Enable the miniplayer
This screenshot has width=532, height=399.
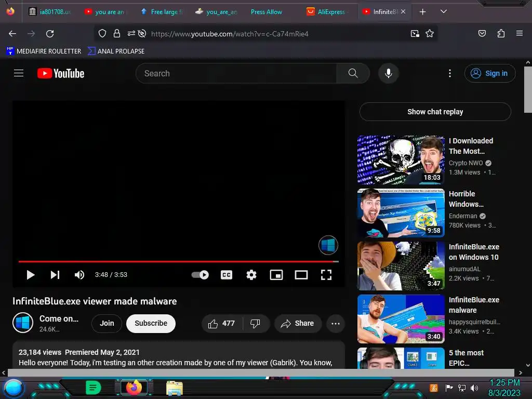coord(276,275)
